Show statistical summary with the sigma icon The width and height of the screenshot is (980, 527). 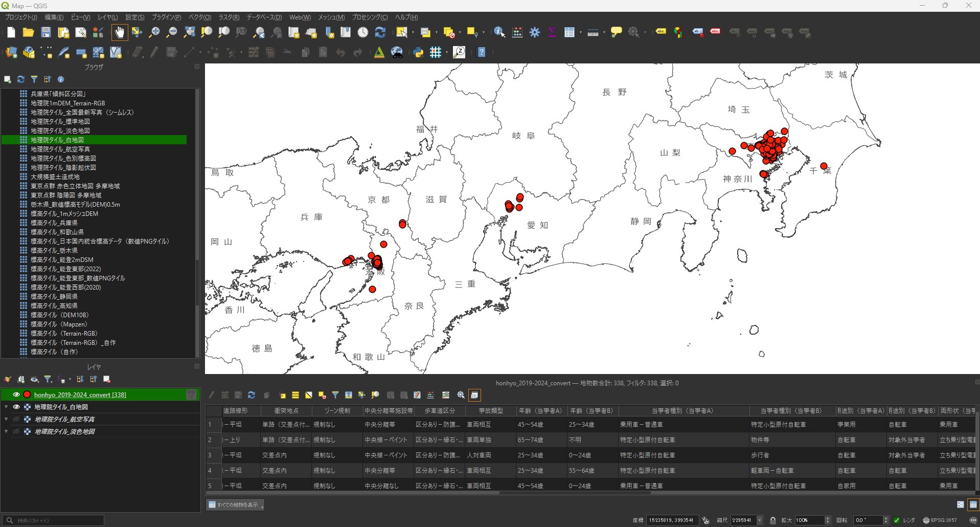552,33
